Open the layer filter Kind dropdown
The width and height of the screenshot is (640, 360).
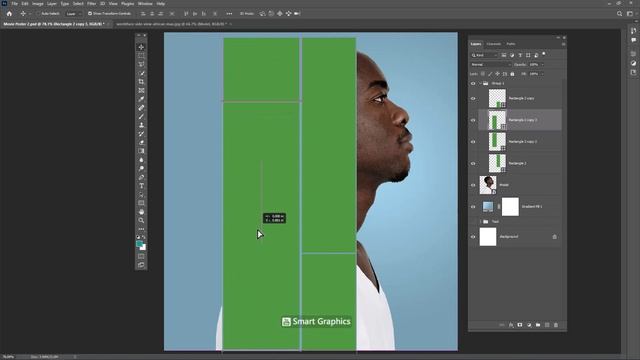tap(485, 55)
